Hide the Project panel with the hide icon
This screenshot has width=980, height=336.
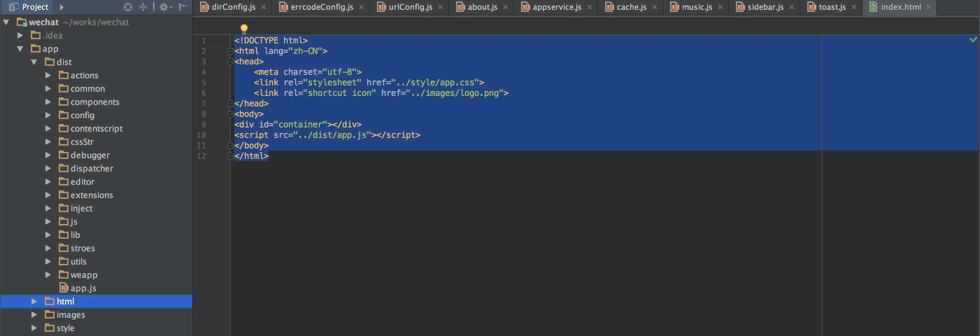click(183, 6)
